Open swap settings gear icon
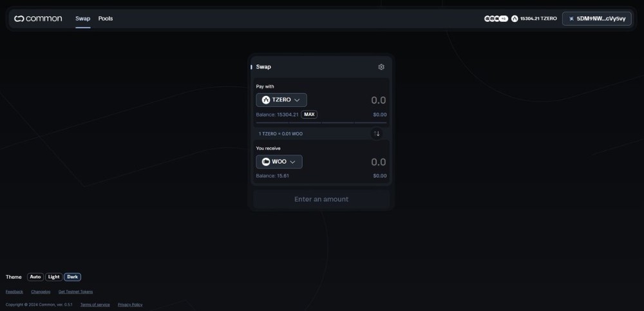Image resolution: width=644 pixels, height=311 pixels. pyautogui.click(x=381, y=67)
